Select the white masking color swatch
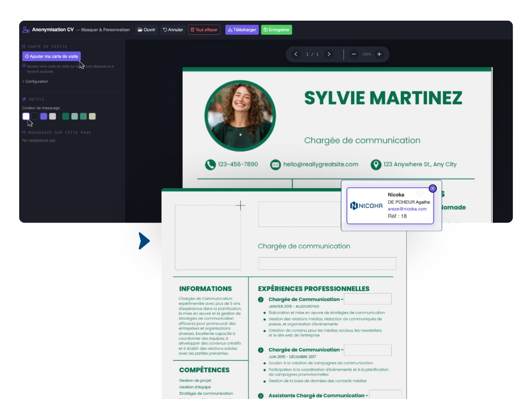 point(26,116)
